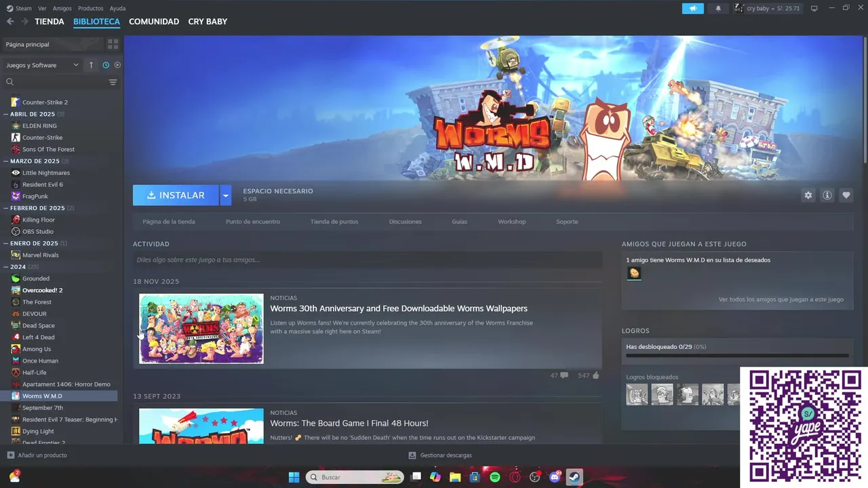Open advanced library filter options

[x=113, y=82]
